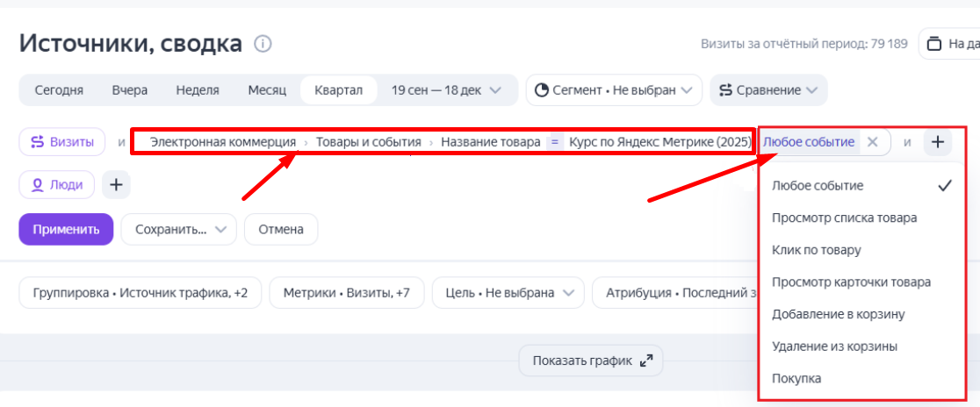The width and height of the screenshot is (980, 407).
Task: Click the Отмена button
Action: [x=281, y=229]
